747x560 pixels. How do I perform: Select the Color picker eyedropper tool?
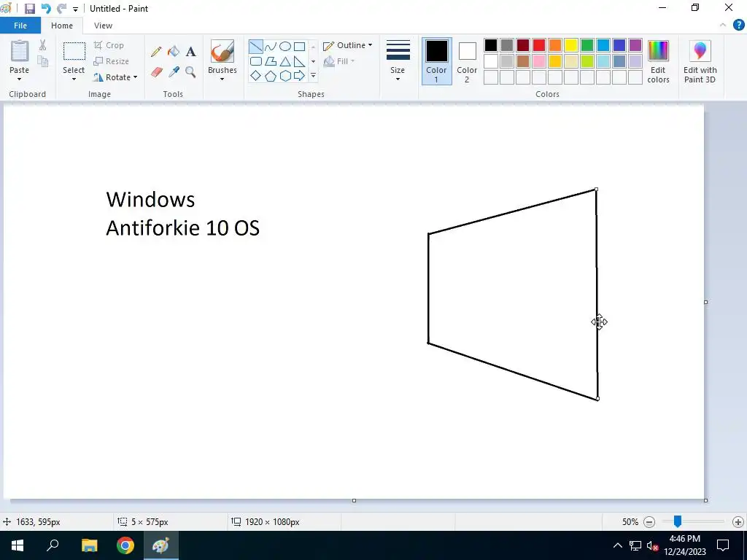tap(174, 72)
